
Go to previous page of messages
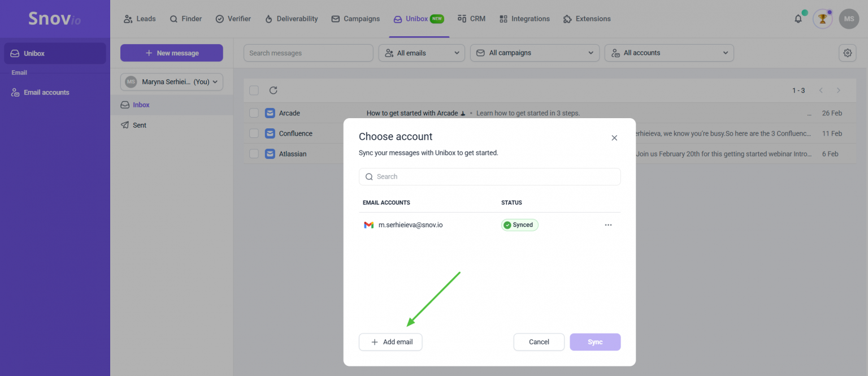[821, 90]
